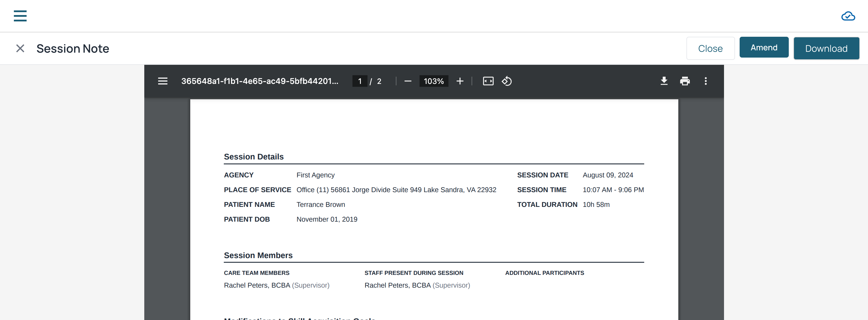Select the agency value First Agency
The width and height of the screenshot is (868, 320).
click(x=315, y=175)
